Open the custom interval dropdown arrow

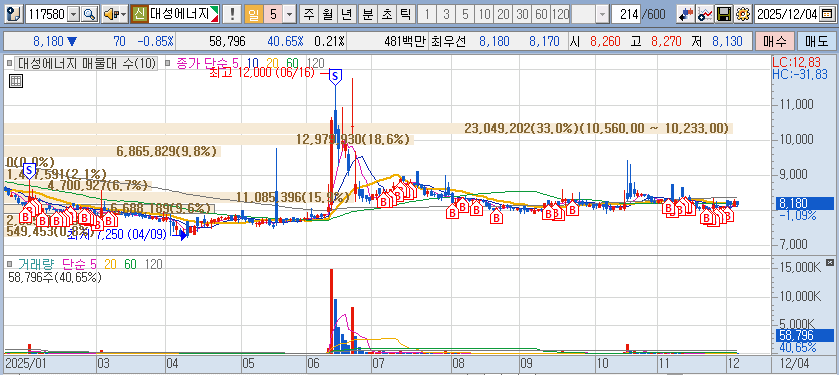pyautogui.click(x=602, y=14)
